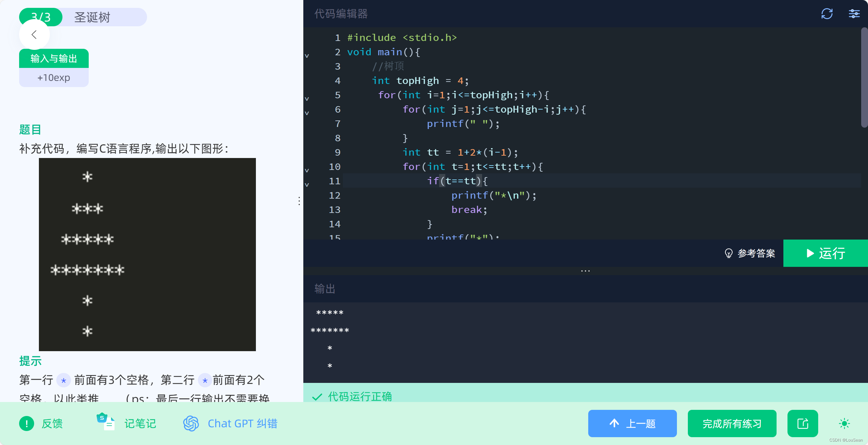This screenshot has width=868, height=445.
Task: Collapse the outer for loop on line 5
Action: (x=307, y=99)
